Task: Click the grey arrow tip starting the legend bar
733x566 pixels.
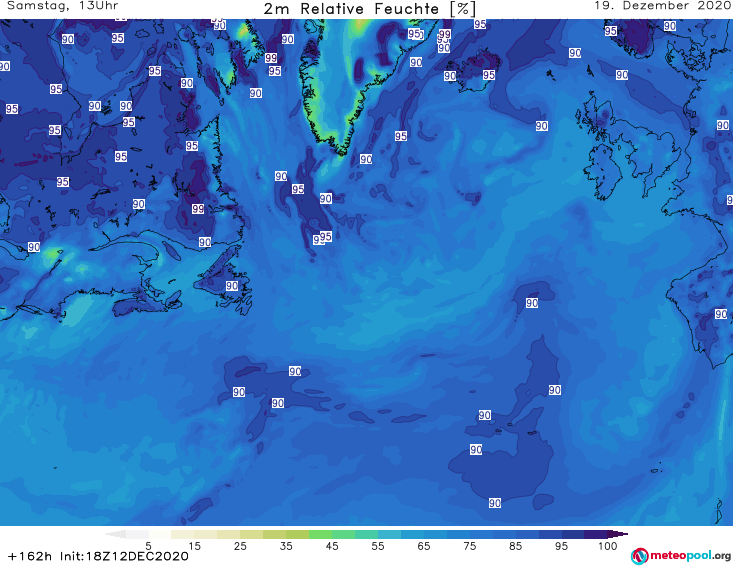Action: (115, 534)
